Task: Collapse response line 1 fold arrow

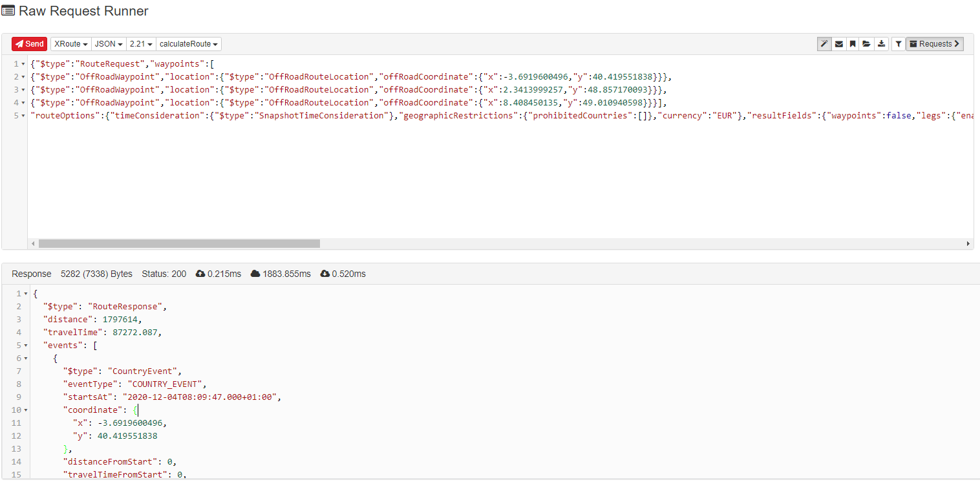Action: click(x=25, y=294)
